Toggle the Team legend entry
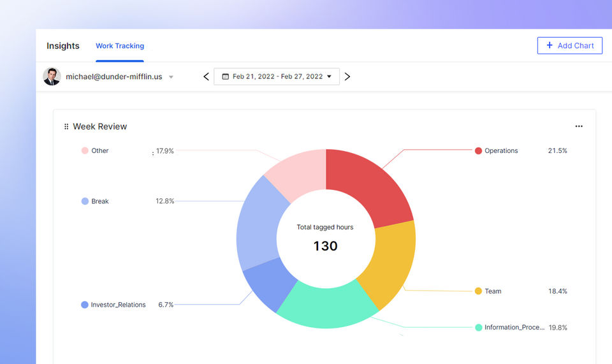Screen dimensions: 612x364 coord(492,291)
